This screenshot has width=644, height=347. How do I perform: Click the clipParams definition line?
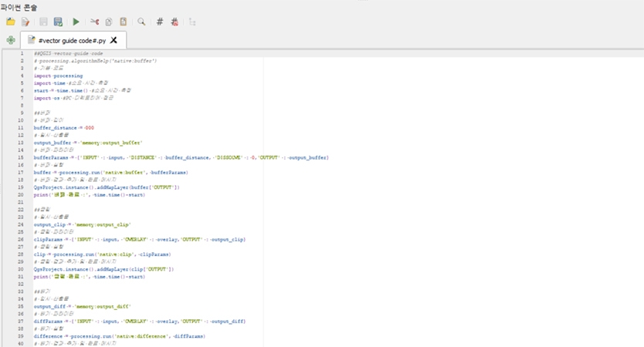tap(139, 240)
